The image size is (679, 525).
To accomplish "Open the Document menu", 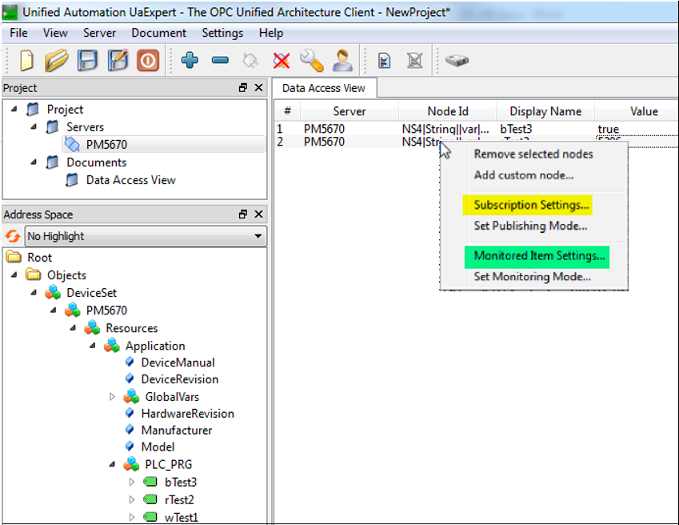I will coord(159,33).
